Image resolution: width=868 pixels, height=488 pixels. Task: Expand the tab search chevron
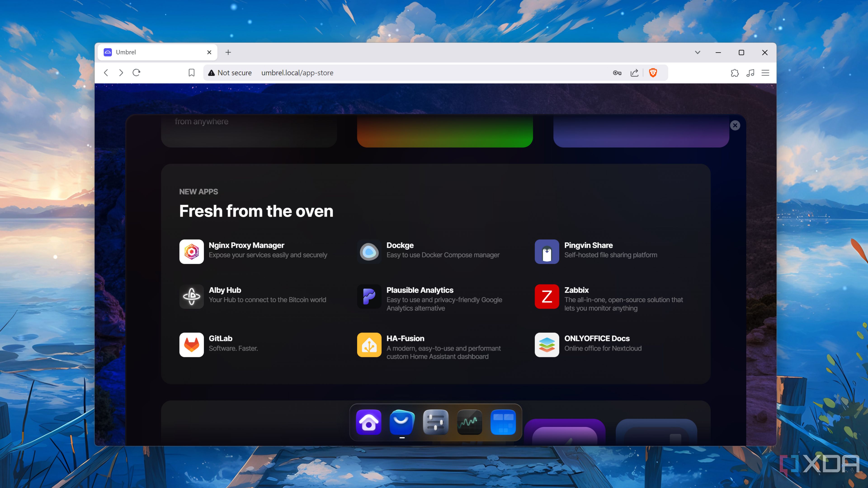[x=698, y=52]
